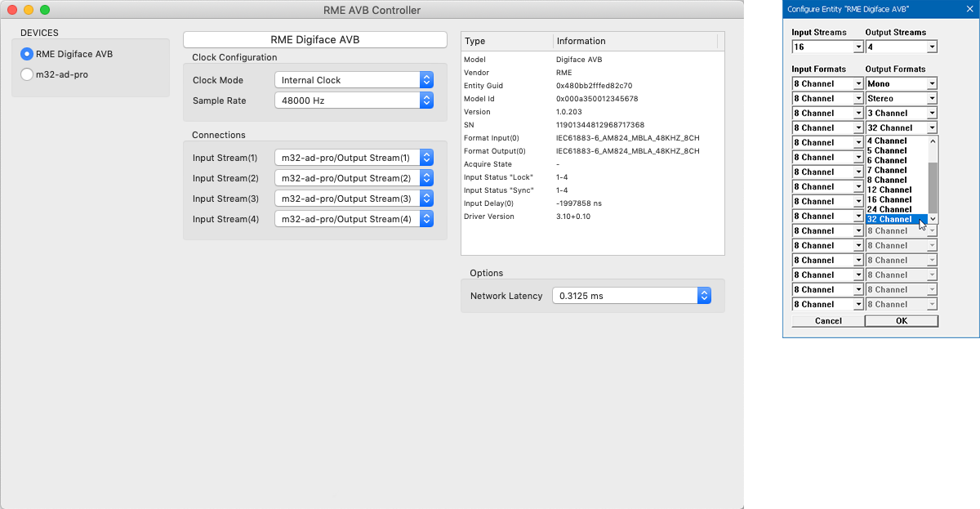Viewport: 980px width, 509px height.
Task: Choose 12 Channel from the open format list
Action: (x=889, y=190)
